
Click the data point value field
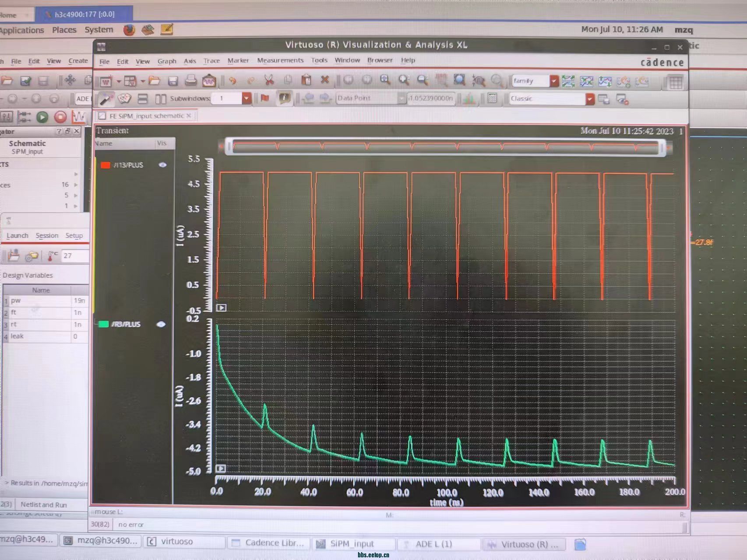tap(431, 98)
